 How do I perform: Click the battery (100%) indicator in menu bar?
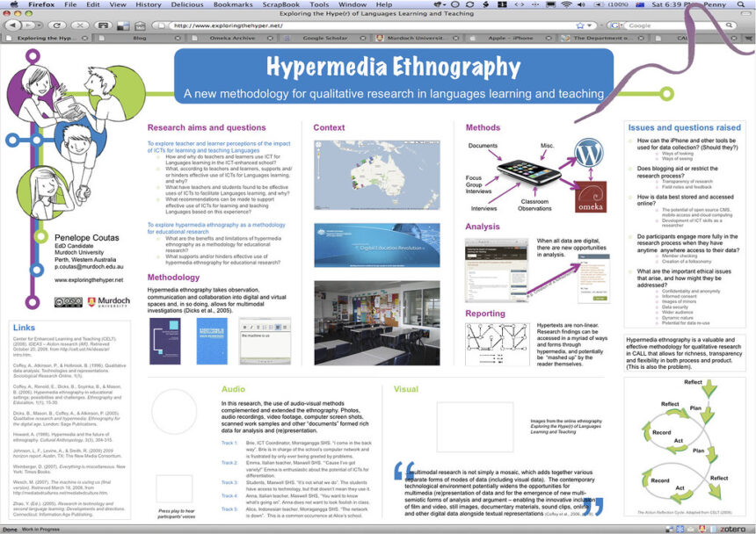(610, 4)
